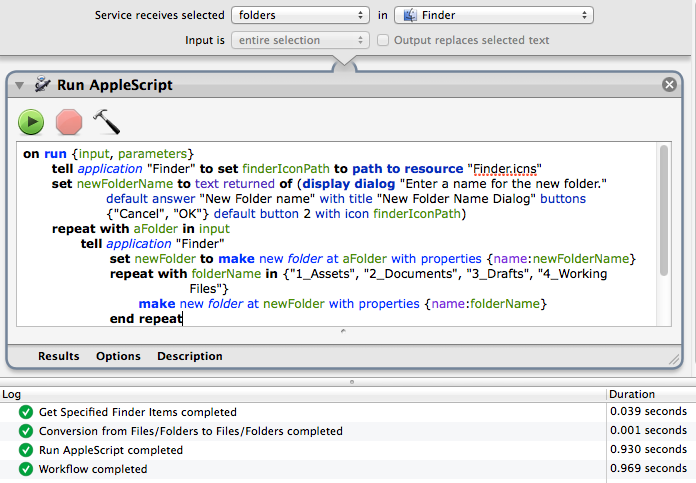Select 'Conversion from Files/Folders' log row

(x=348, y=431)
